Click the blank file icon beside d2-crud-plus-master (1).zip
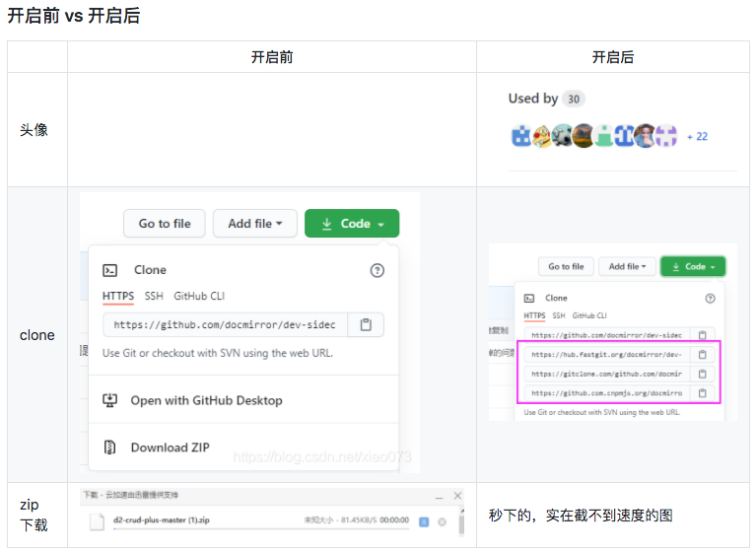The image size is (756, 552). point(97,521)
